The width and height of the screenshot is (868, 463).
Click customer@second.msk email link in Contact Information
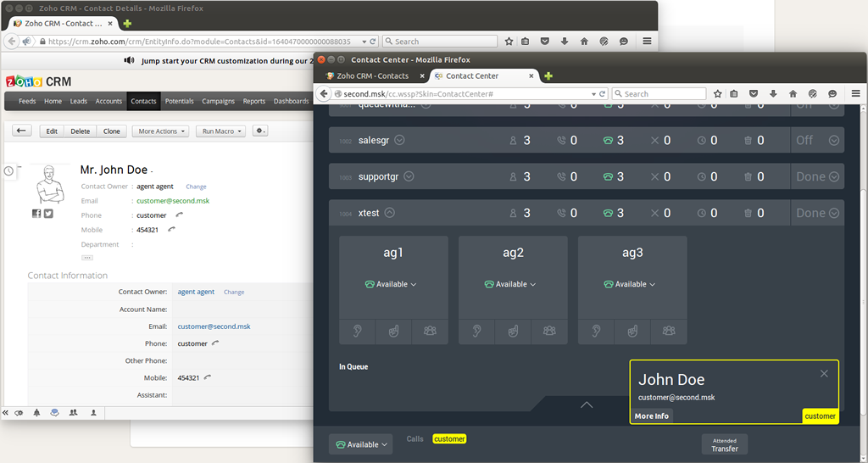pyautogui.click(x=214, y=326)
